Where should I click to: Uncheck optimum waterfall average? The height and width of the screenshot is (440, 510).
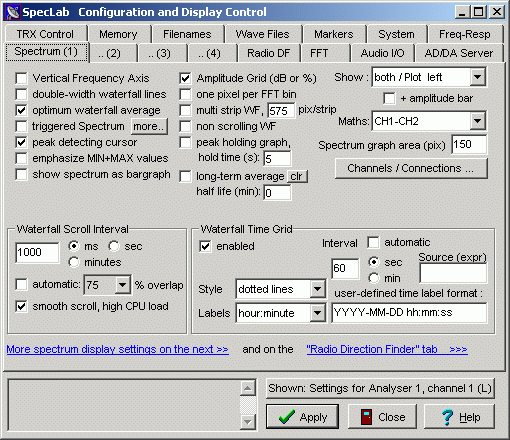[x=21, y=110]
